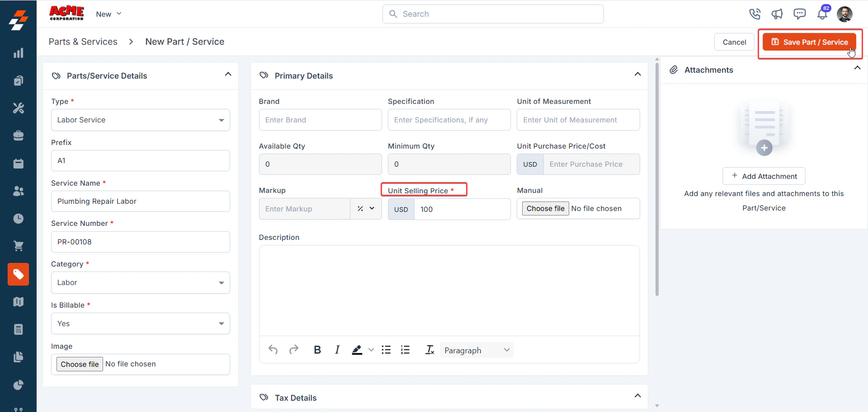
Task: Click the Specification input field
Action: point(449,120)
